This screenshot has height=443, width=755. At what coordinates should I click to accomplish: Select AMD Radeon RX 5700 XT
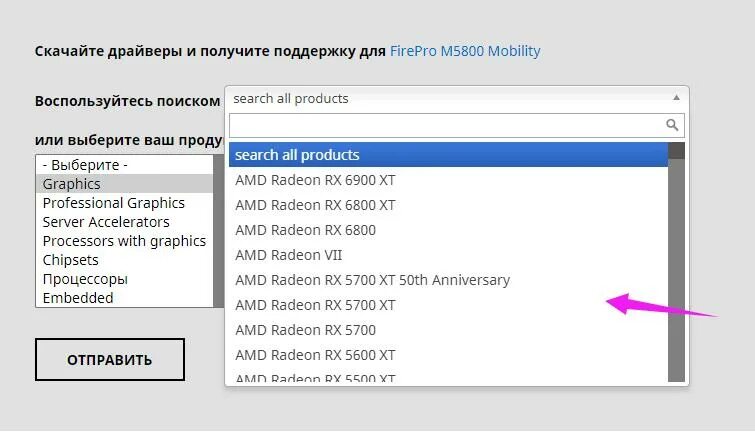click(448, 305)
